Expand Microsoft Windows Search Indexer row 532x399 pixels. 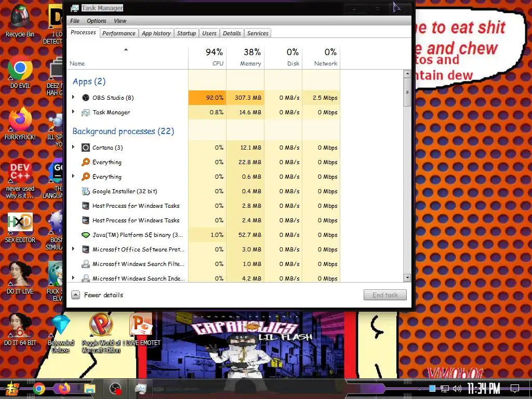point(73,278)
